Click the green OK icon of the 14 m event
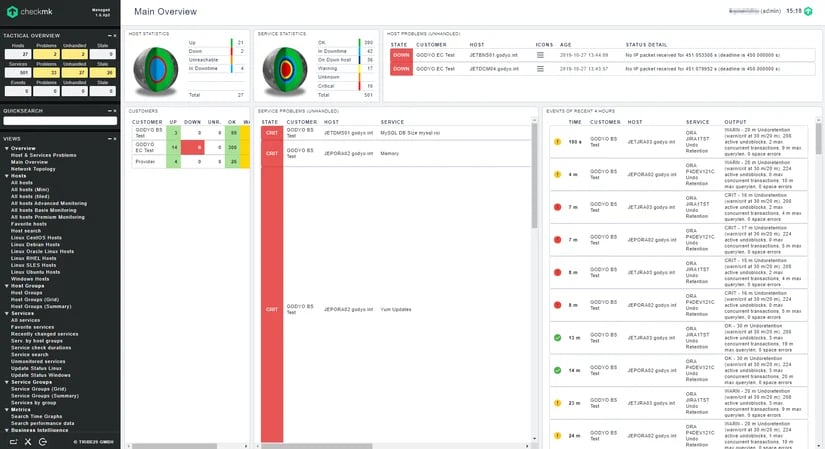Screen dimensions: 825x449 pos(557,370)
